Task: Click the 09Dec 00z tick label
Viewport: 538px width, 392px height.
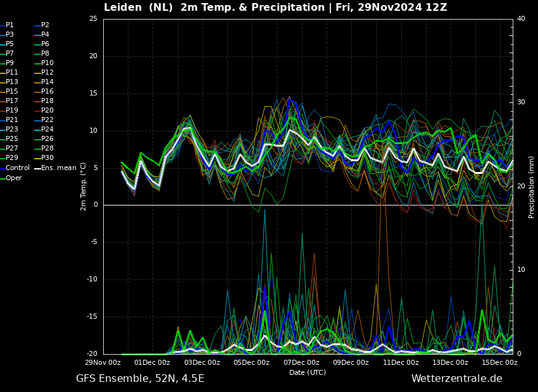Action: pyautogui.click(x=352, y=362)
